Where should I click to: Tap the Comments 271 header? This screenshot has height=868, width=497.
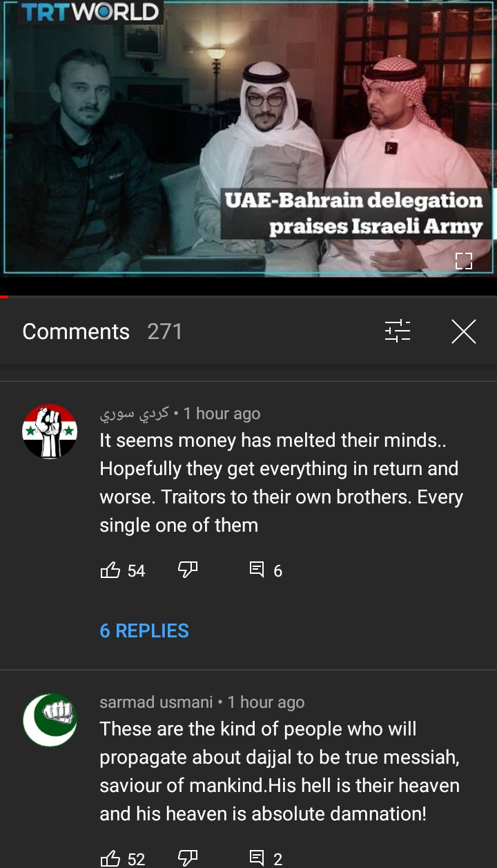click(x=102, y=331)
